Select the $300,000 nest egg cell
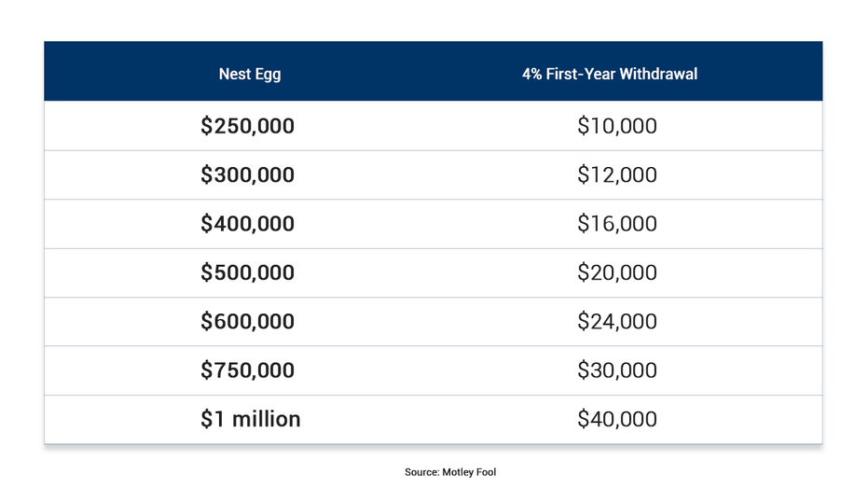868x488 pixels. point(247,174)
